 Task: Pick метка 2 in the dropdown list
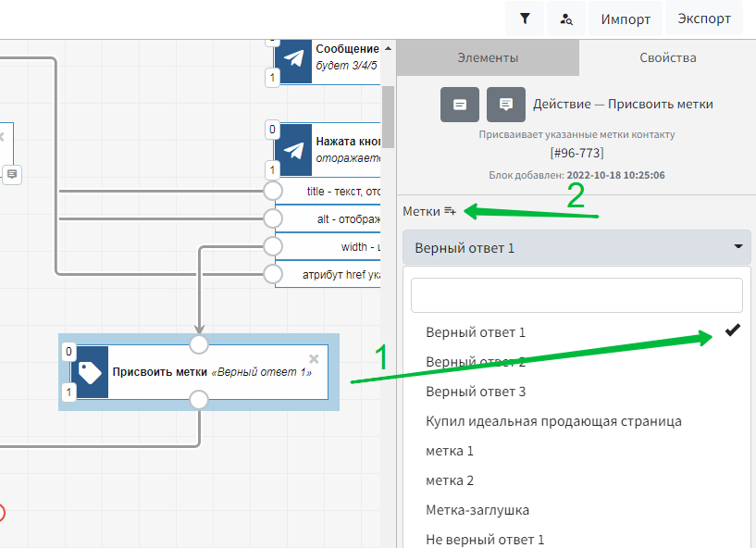click(450, 480)
